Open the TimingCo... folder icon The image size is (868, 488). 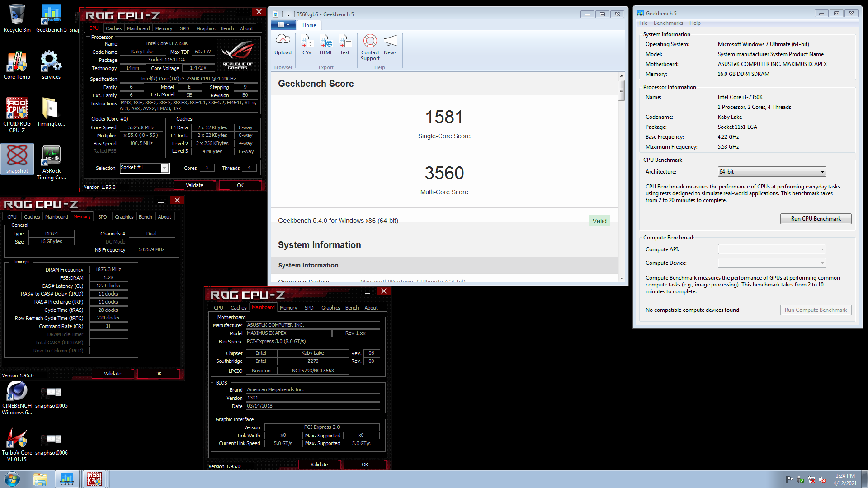coord(51,113)
